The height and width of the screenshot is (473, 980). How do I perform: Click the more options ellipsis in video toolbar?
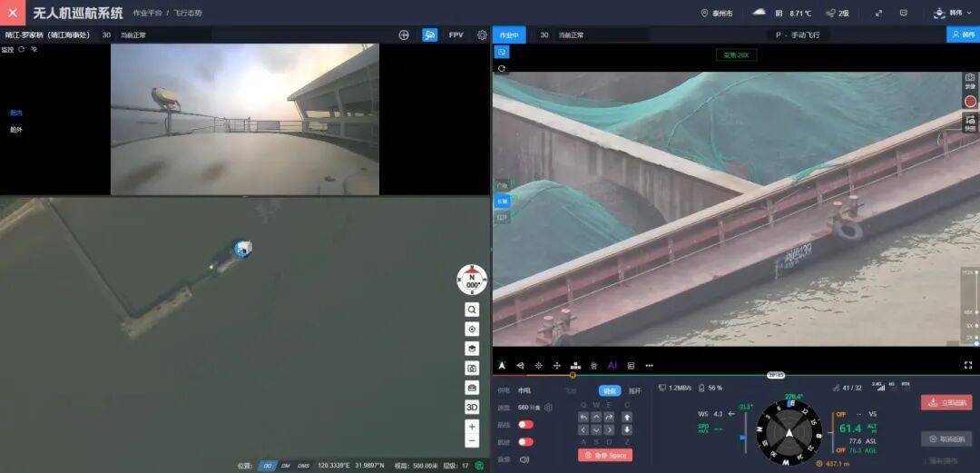(x=650, y=365)
